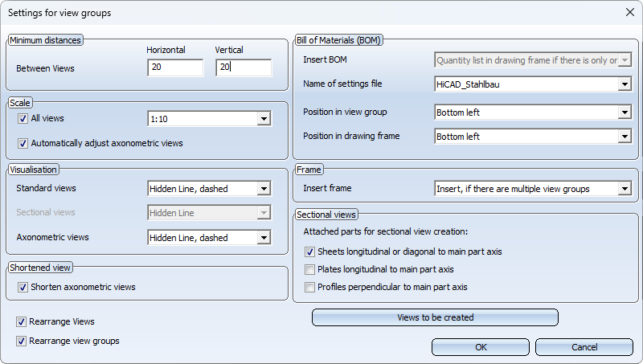The image size is (643, 364).
Task: Uncheck Sheets longitudinal or diagonal option
Action: click(309, 252)
